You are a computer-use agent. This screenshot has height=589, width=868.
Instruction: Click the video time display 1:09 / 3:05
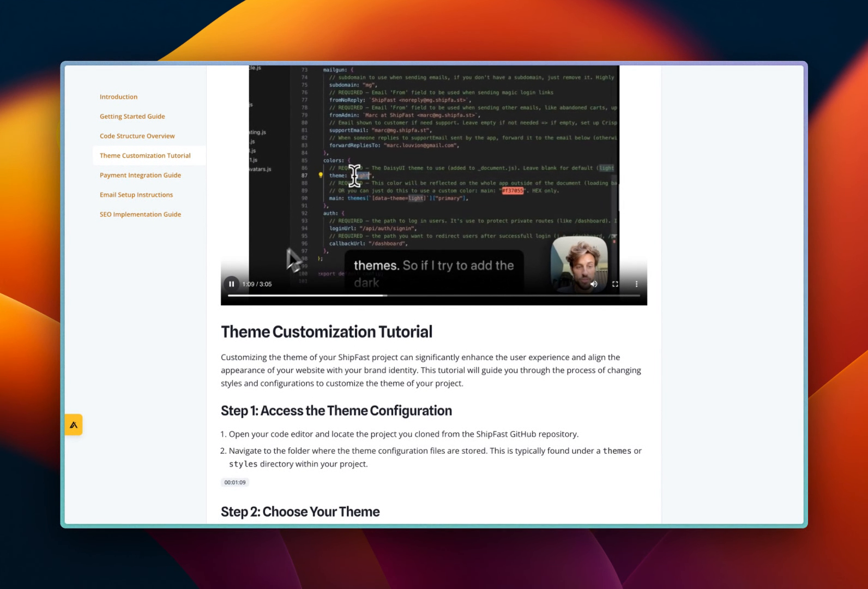tap(257, 284)
